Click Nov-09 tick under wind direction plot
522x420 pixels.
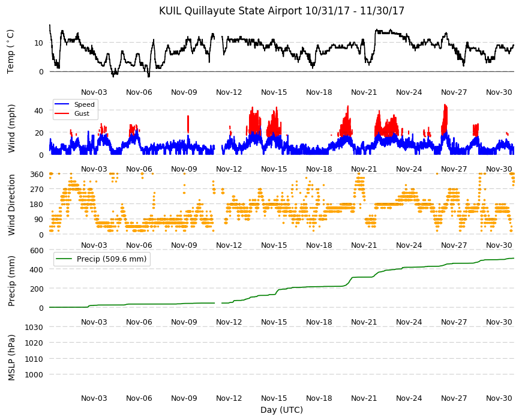coord(184,245)
